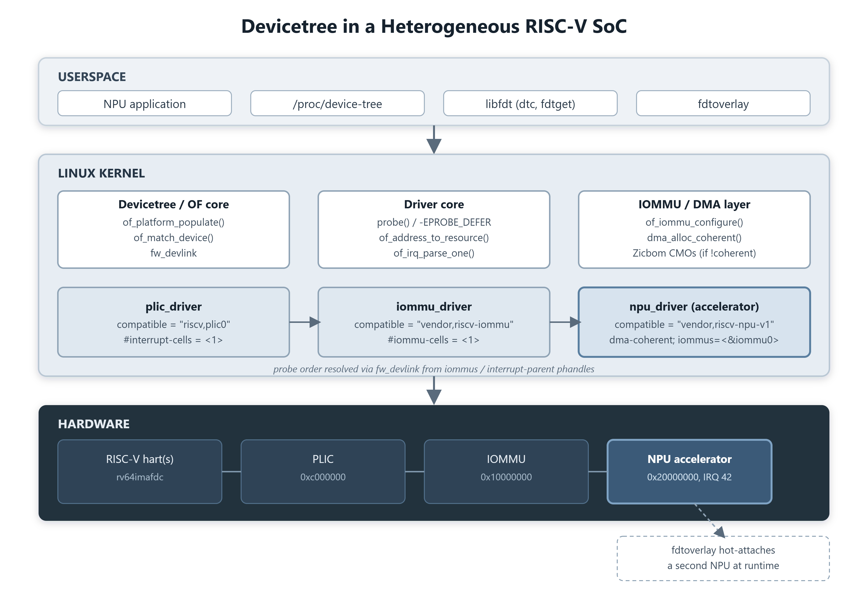Click of_match_device() text
Screen dimensions: 868x598
point(173,238)
